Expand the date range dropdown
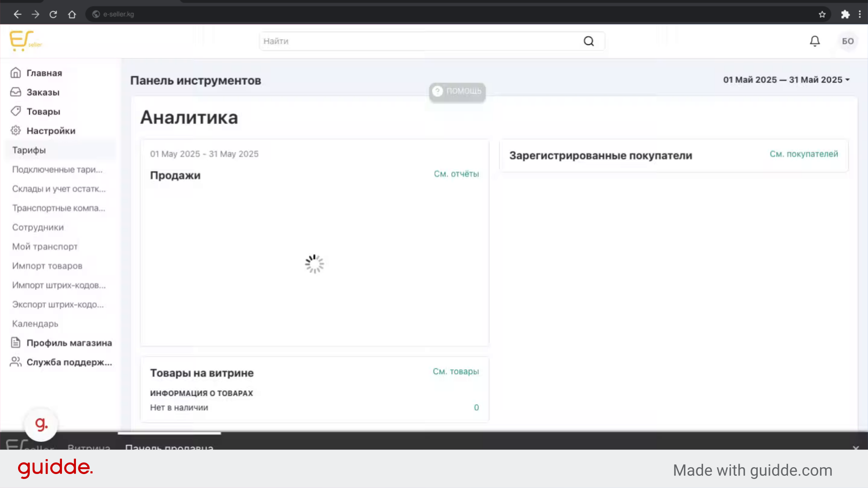Screen dimensions: 868x488 pyautogui.click(x=786, y=80)
